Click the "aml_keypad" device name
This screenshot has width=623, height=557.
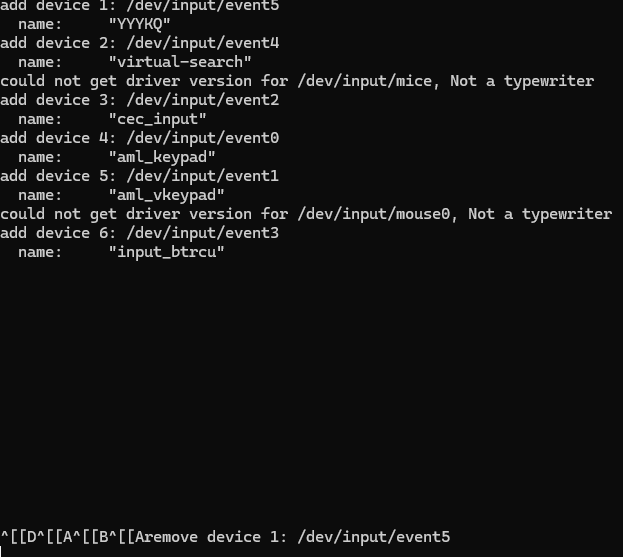[x=162, y=157]
